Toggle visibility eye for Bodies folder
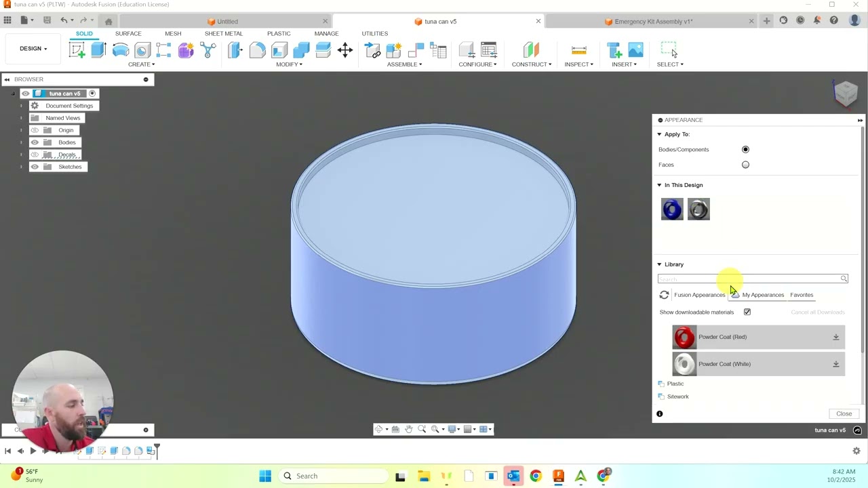 point(35,142)
